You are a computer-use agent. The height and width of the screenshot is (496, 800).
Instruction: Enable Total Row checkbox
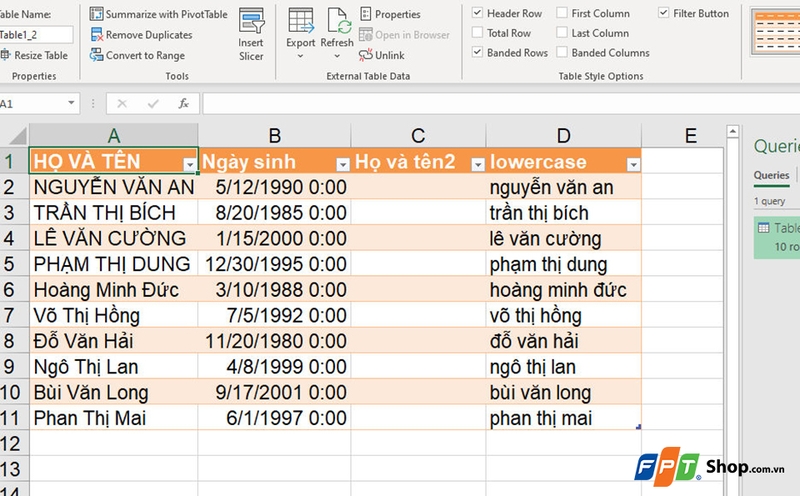478,33
